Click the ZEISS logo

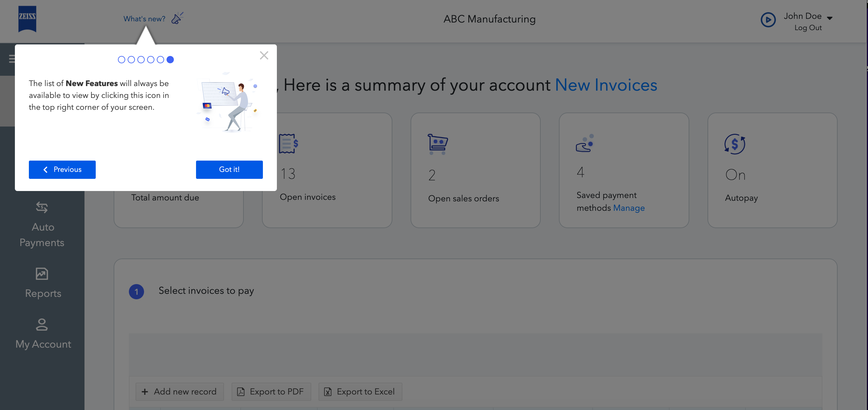coord(27,19)
